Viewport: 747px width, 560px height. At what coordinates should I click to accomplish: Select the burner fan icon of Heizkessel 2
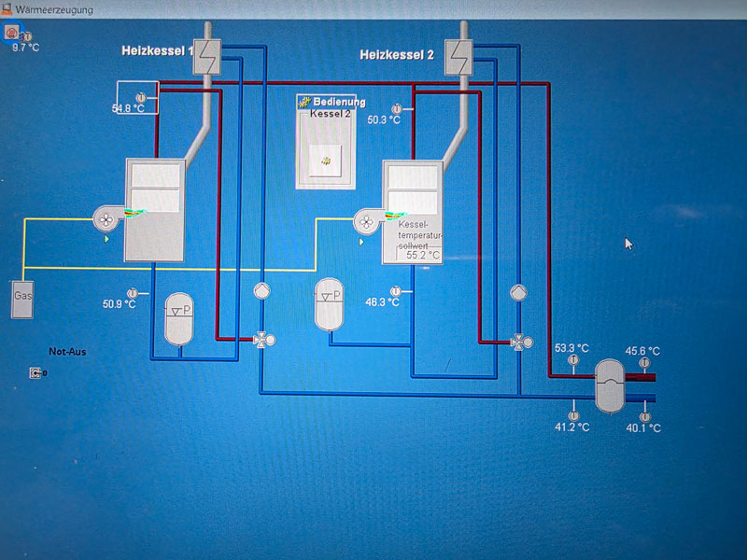coord(365,221)
